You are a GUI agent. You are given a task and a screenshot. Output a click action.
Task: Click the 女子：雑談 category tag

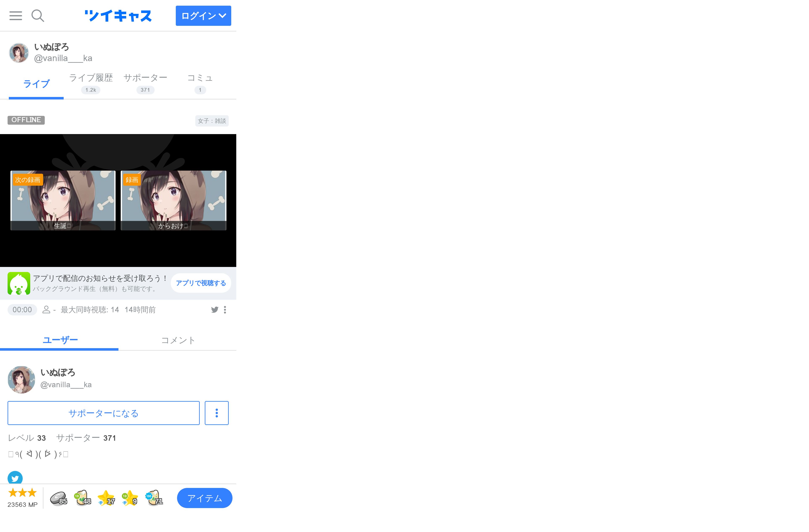212,121
